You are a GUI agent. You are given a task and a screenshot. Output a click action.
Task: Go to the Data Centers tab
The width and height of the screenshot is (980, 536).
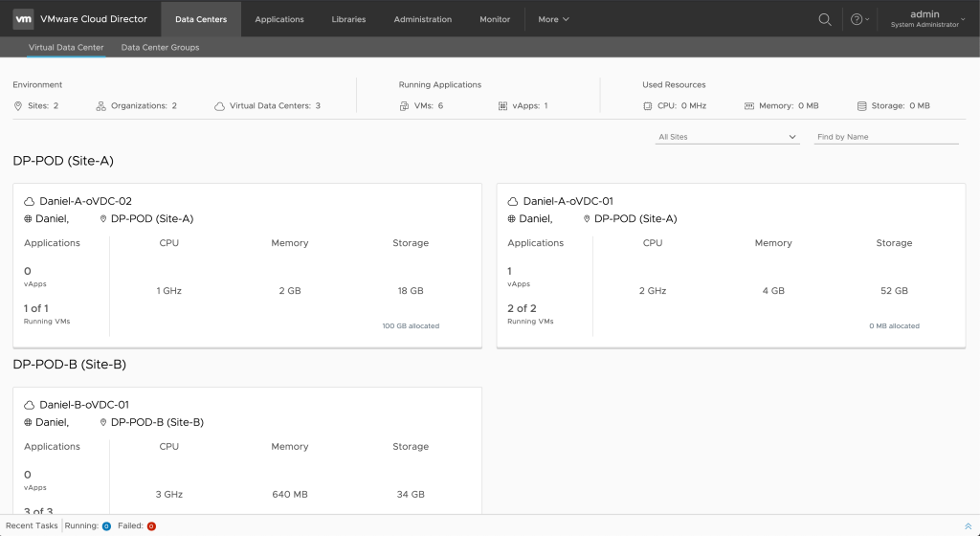click(201, 19)
